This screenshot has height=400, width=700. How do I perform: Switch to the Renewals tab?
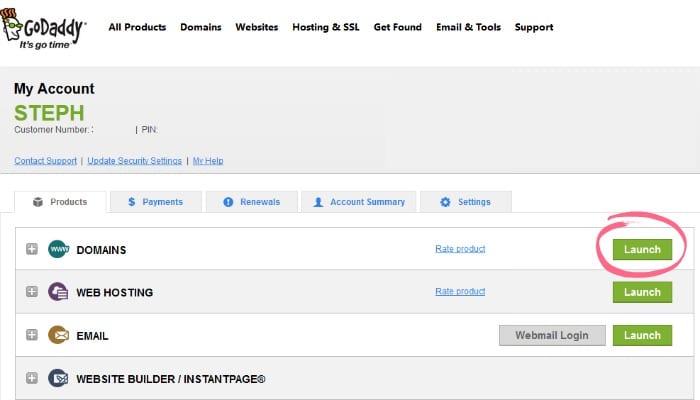point(252,202)
